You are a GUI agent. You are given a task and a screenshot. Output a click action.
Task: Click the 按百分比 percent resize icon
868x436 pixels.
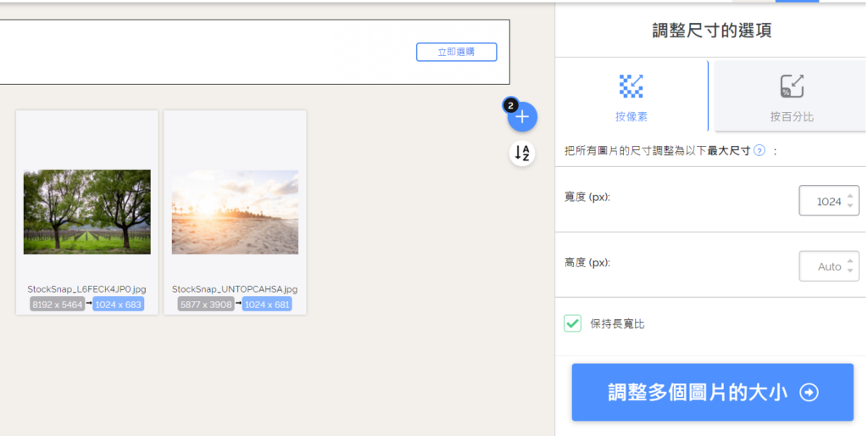[792, 87]
